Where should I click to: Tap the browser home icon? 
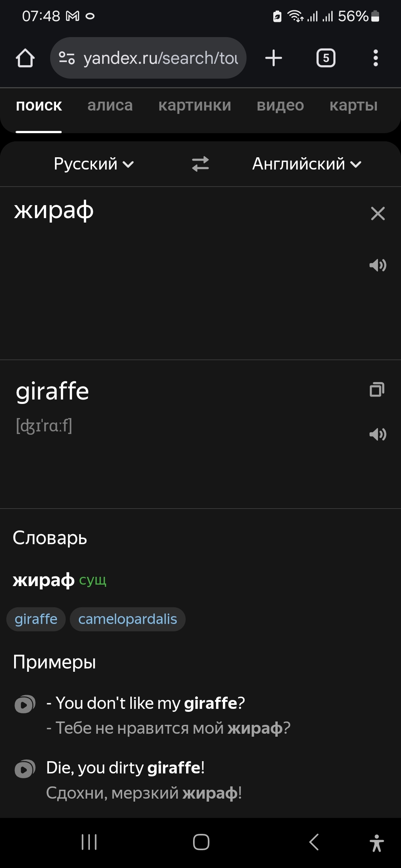[25, 58]
